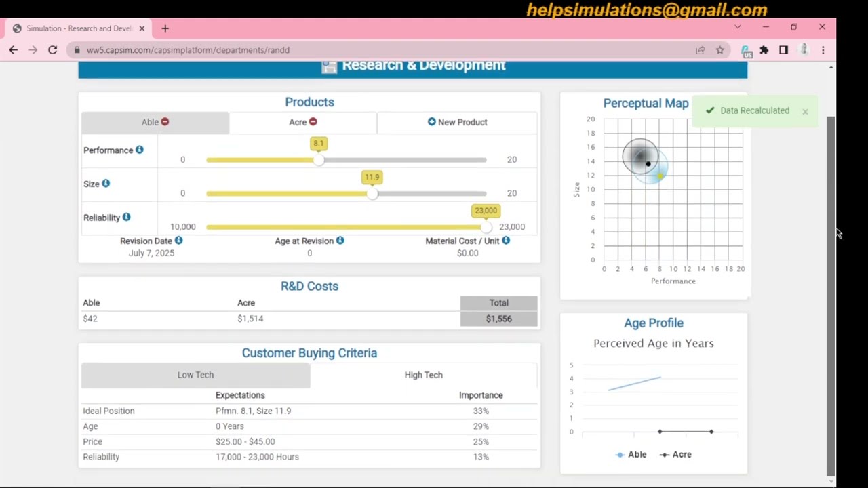Toggle Able series in Age Profile legend
868x488 pixels.
[x=631, y=455]
